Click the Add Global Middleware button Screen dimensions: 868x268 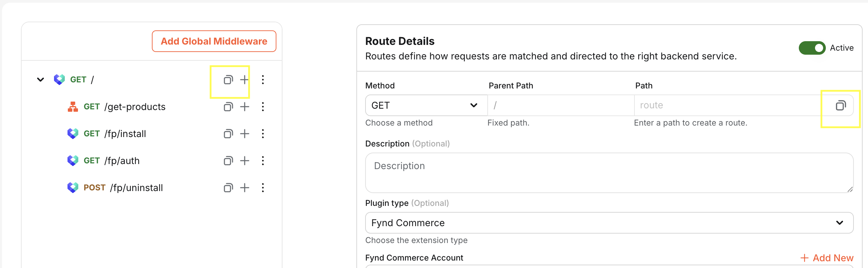214,41
